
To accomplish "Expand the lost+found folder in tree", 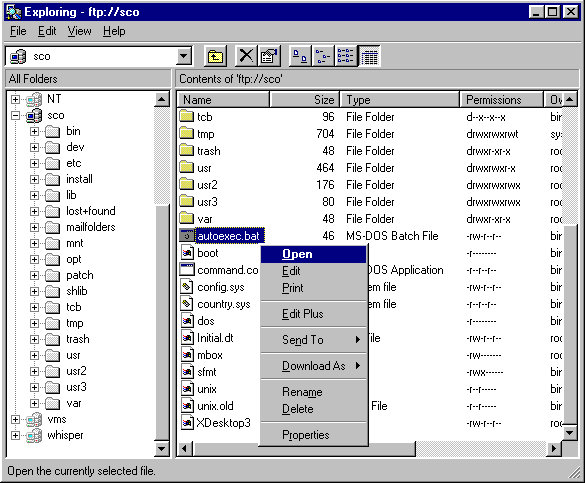I will coord(34,211).
